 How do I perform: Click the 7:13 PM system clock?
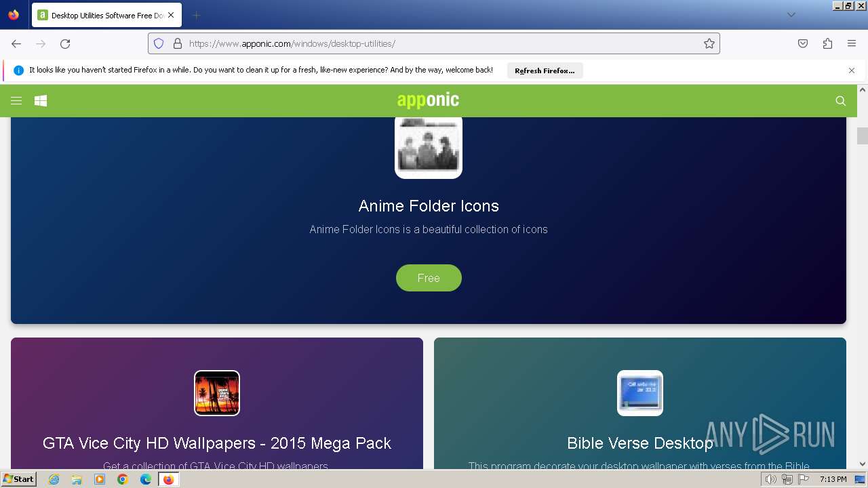click(833, 479)
